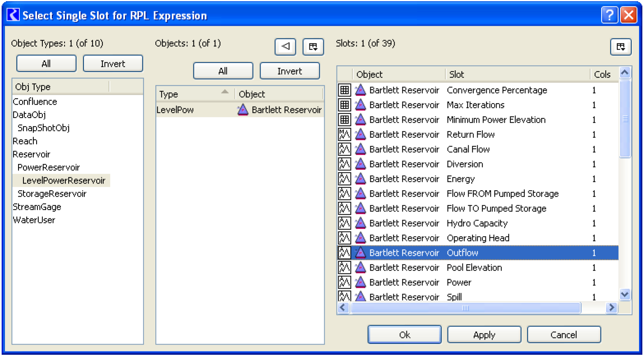Screen dimensions: 644x356
Task: Click reservoir icon in Energy slot row
Action: pos(360,179)
